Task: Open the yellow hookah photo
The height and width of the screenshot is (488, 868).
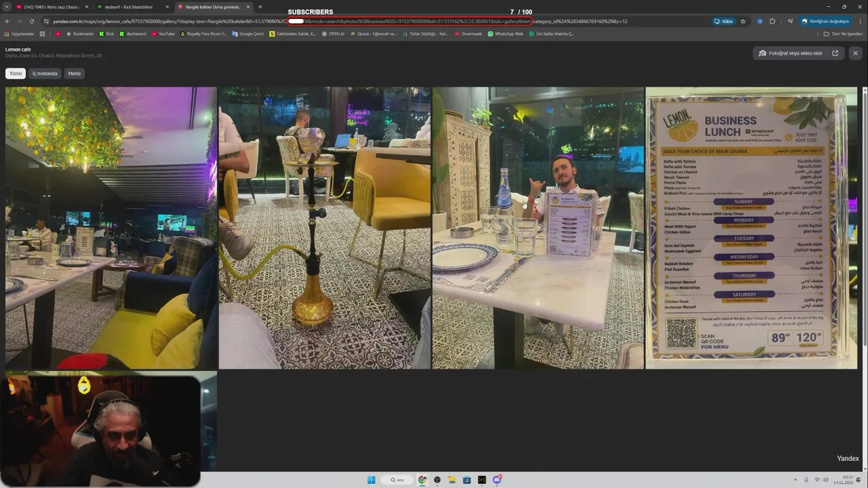Action: point(324,228)
